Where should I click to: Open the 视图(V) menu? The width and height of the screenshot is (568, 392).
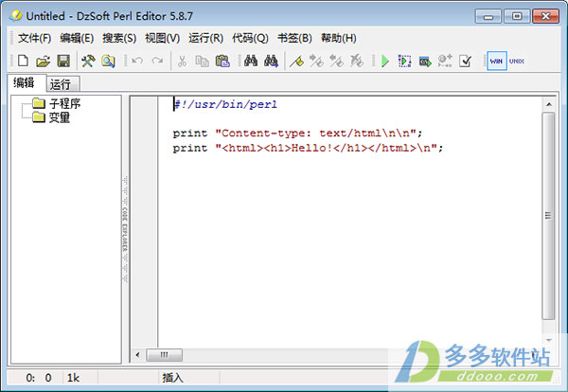[x=162, y=38]
